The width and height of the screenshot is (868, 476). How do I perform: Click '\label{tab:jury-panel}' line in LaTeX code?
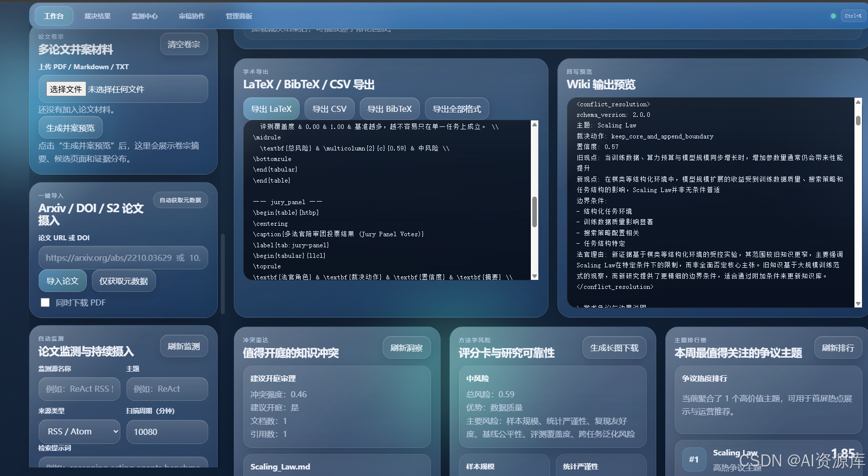coord(291,245)
